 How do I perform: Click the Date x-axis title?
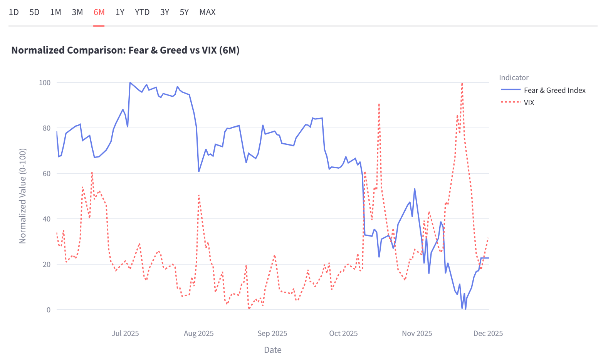[273, 350]
